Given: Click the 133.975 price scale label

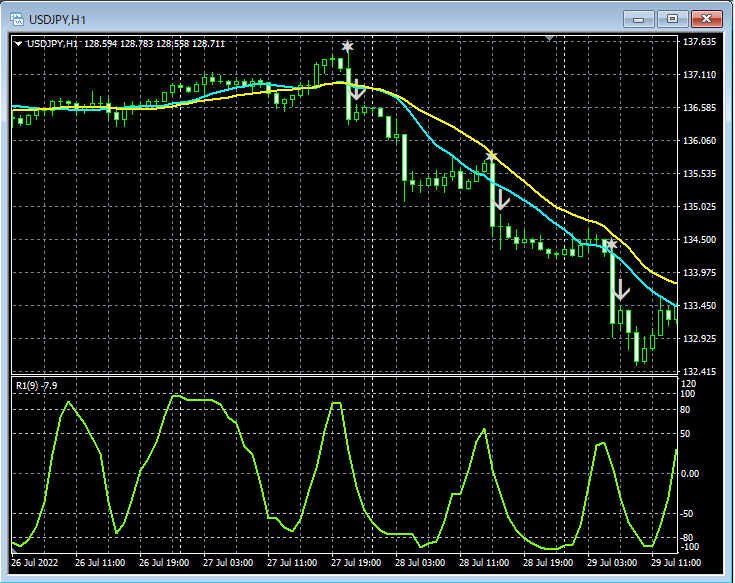Looking at the screenshot, I should point(699,273).
